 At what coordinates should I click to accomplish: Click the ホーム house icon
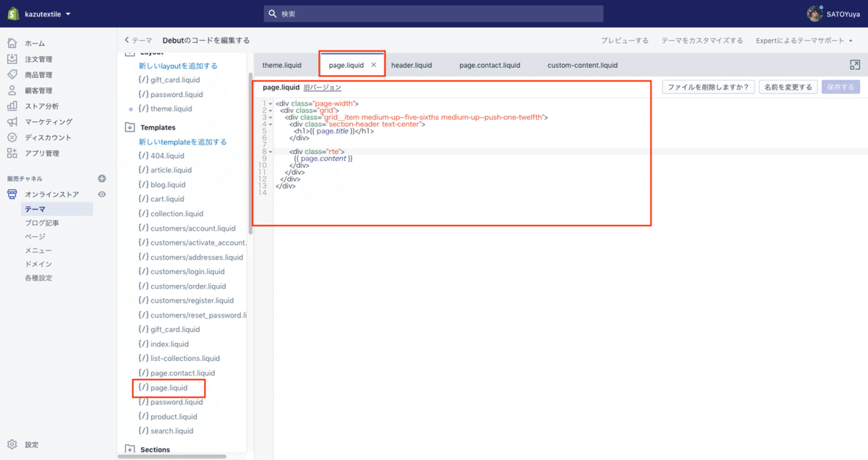[12, 43]
